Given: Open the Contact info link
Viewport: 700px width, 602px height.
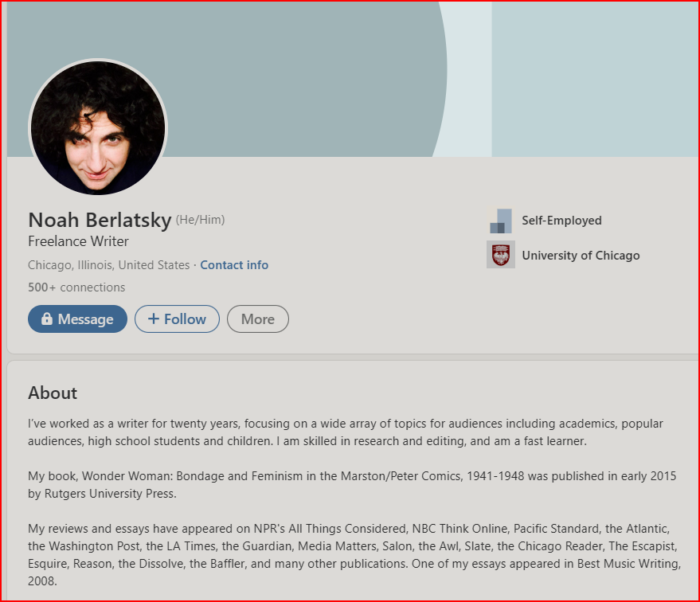Looking at the screenshot, I should coord(234,265).
